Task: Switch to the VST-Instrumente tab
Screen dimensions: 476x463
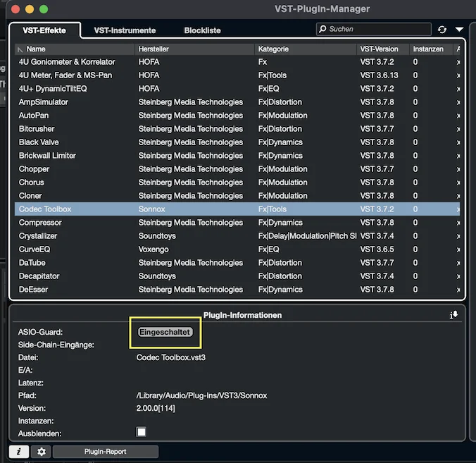Action: 125,30
